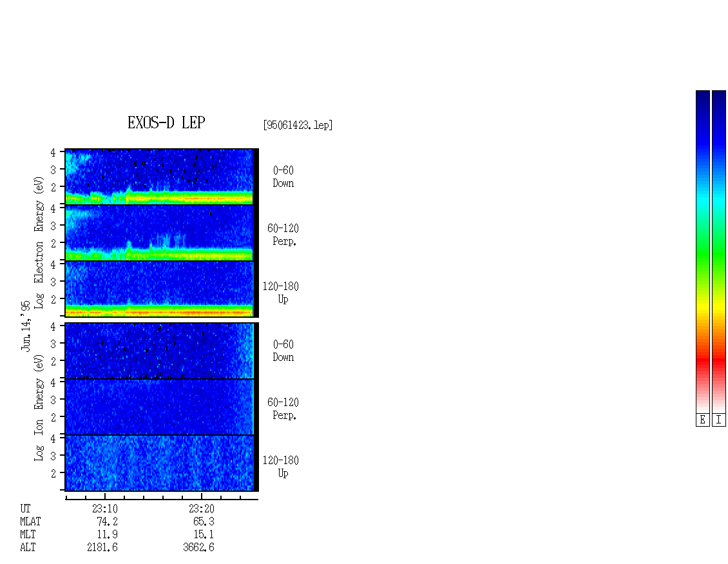Click the 23:20 tick mark on the time axis

click(202, 496)
